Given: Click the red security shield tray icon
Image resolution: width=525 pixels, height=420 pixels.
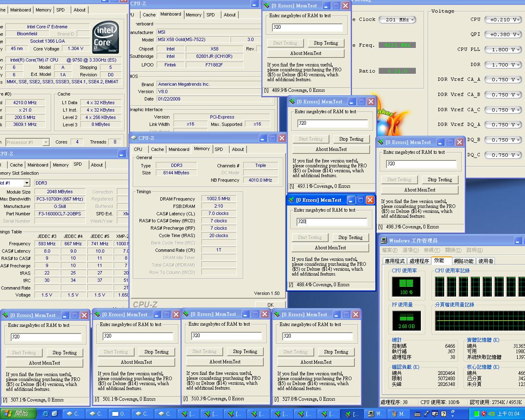Looking at the screenshot, I should coord(484,414).
